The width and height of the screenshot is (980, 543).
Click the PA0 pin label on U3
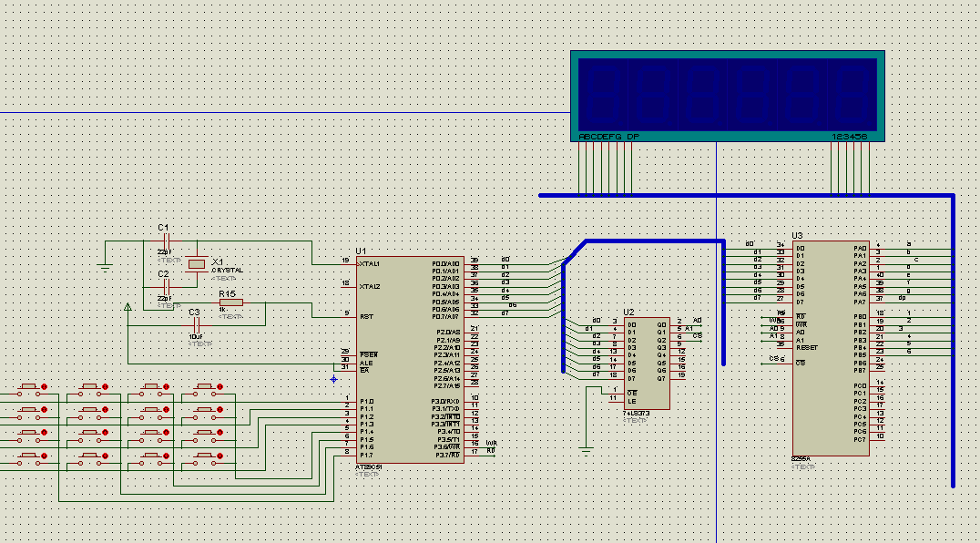860,248
